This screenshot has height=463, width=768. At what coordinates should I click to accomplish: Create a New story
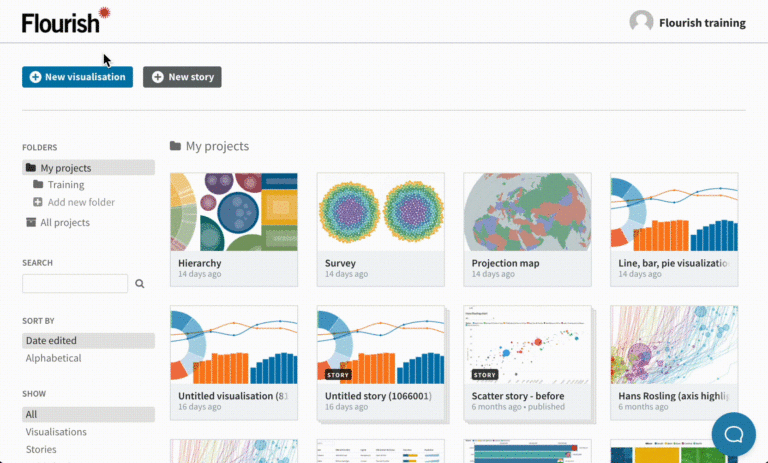(x=182, y=77)
